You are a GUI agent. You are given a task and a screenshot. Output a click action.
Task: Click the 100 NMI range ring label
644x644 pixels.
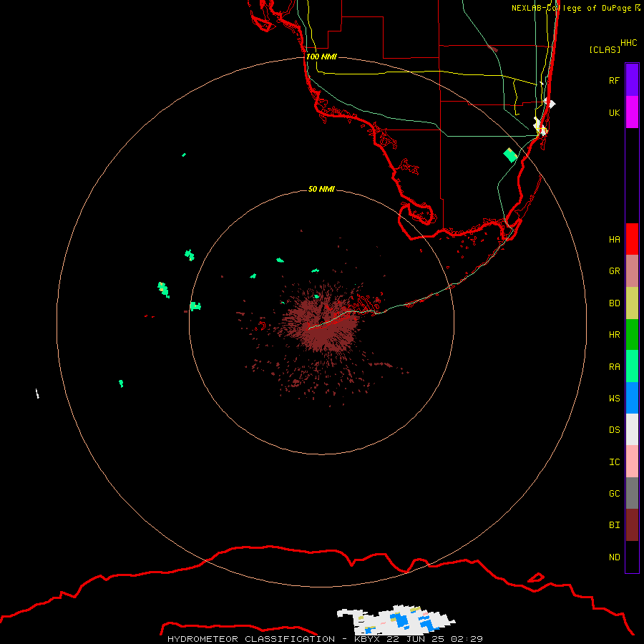[321, 57]
